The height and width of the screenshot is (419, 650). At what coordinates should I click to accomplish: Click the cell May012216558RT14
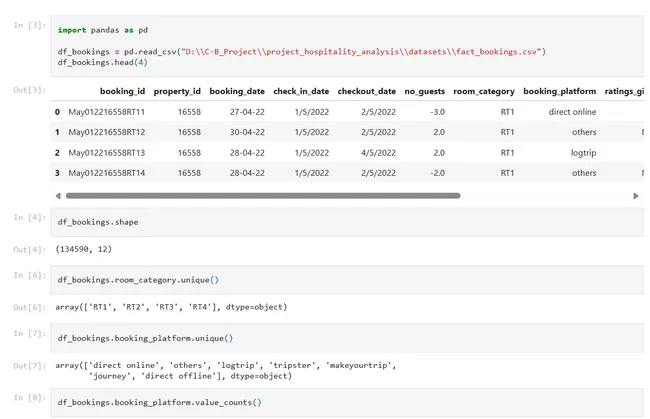pos(107,173)
